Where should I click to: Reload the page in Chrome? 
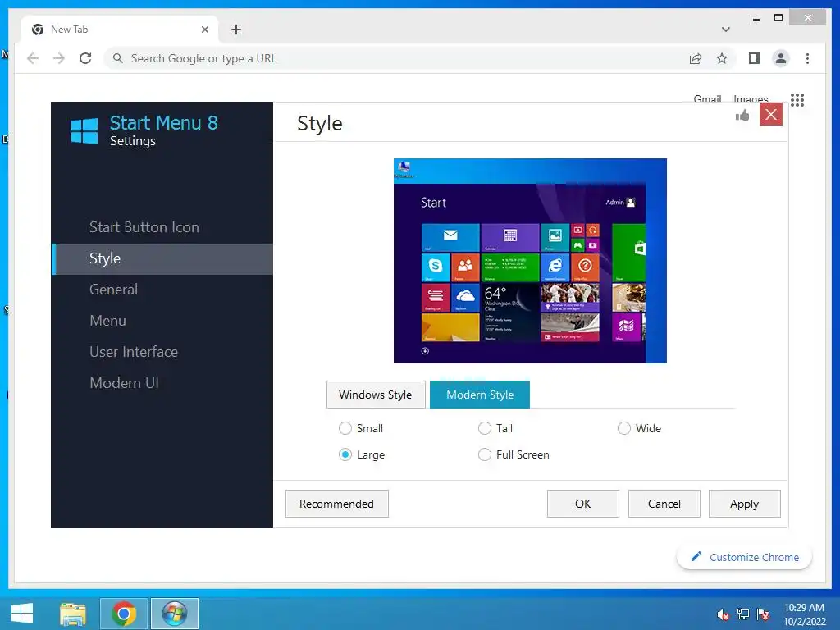tap(85, 58)
